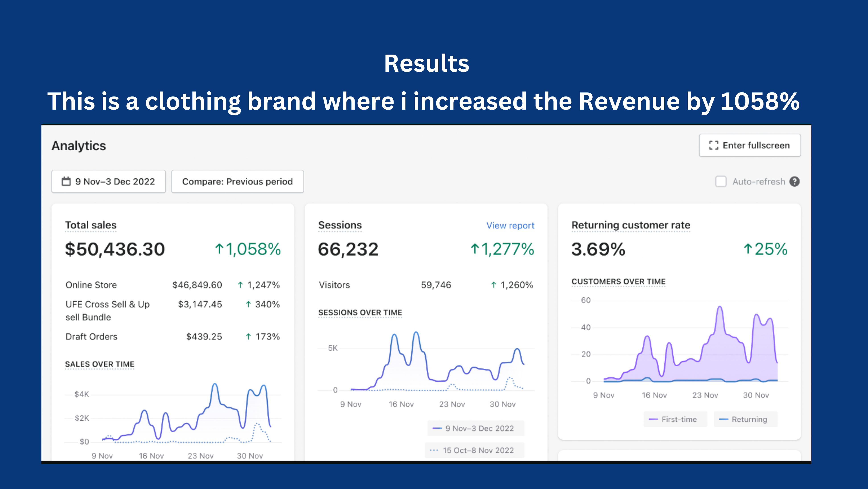Image resolution: width=868 pixels, height=489 pixels.
Task: Click the 3.69% returning rate value
Action: 598,249
